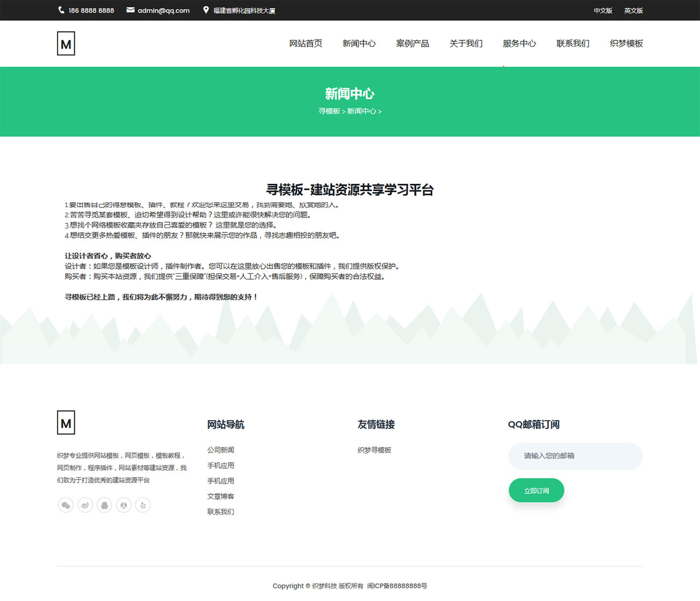Click 寻模板 in the breadcrumb
Image resolution: width=700 pixels, height=601 pixels.
click(329, 111)
